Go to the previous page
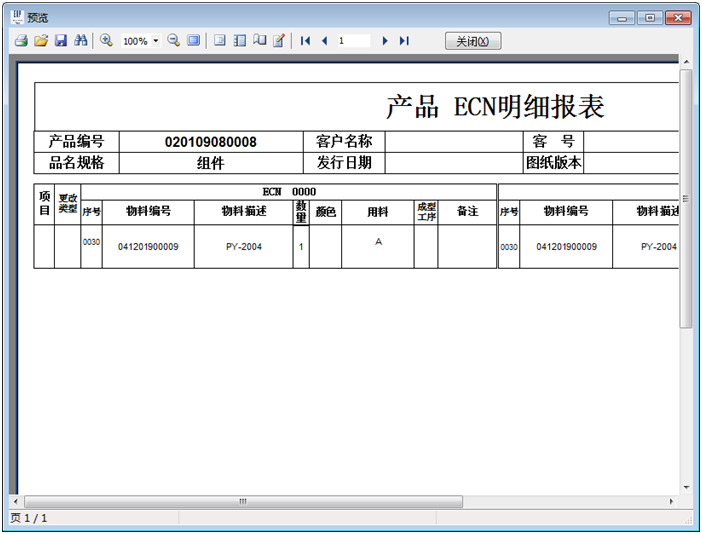Viewport: 702px width, 534px height. (x=325, y=41)
